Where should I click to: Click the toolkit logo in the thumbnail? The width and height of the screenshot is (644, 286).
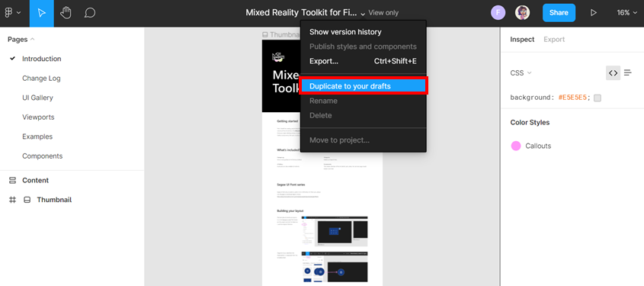(x=278, y=57)
